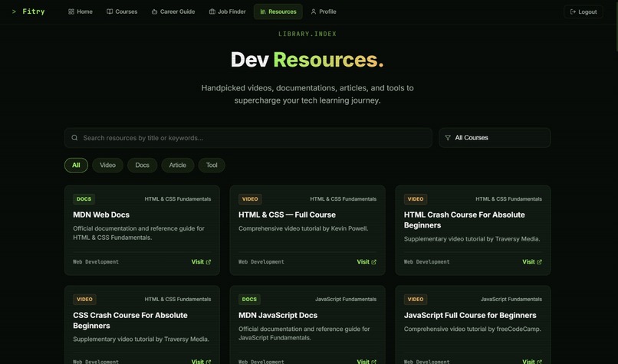
Task: Log out using the Logout button
Action: pos(583,11)
